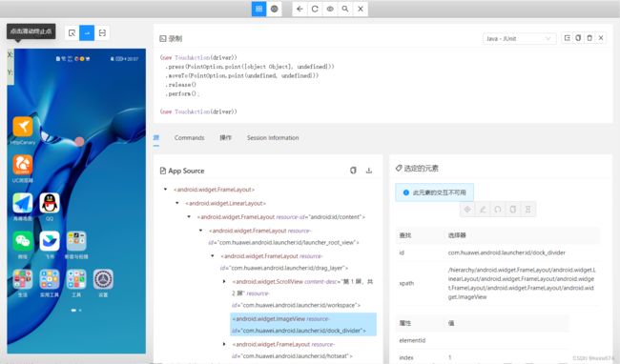Tap the settings gear app on phone

(x=103, y=279)
